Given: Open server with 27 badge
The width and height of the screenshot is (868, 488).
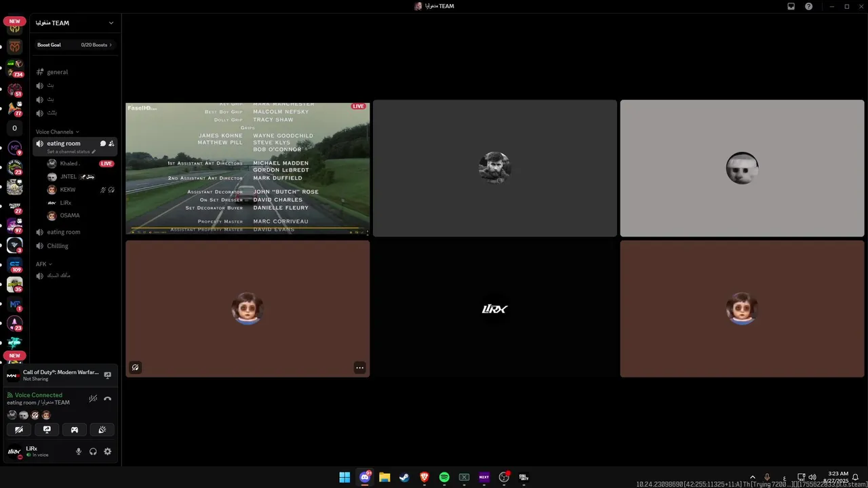Looking at the screenshot, I should [x=15, y=206].
